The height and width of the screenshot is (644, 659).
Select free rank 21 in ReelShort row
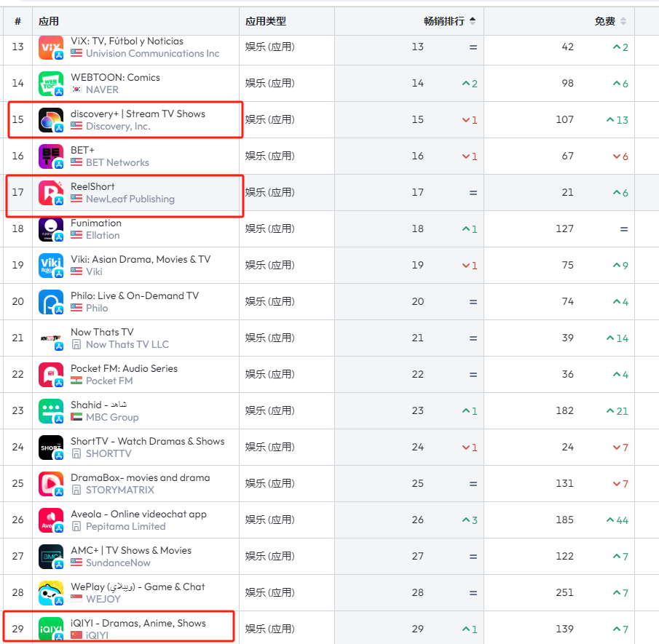coord(567,192)
